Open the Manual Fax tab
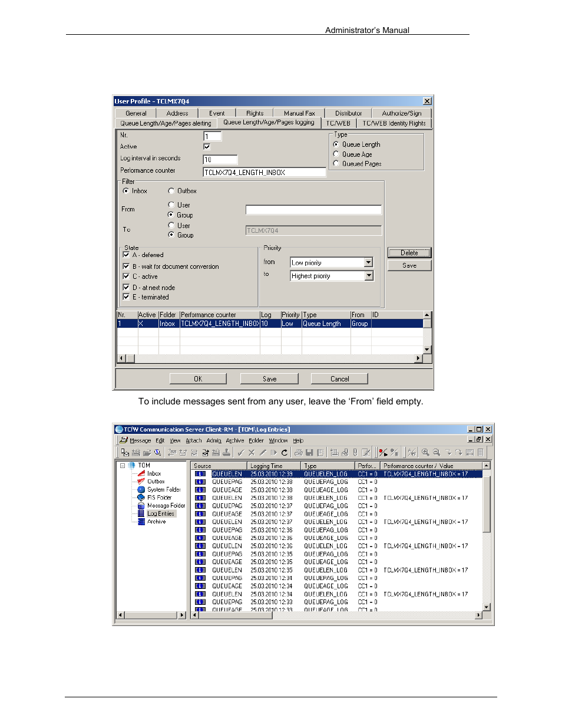The height and width of the screenshot is (728, 562). (x=299, y=113)
